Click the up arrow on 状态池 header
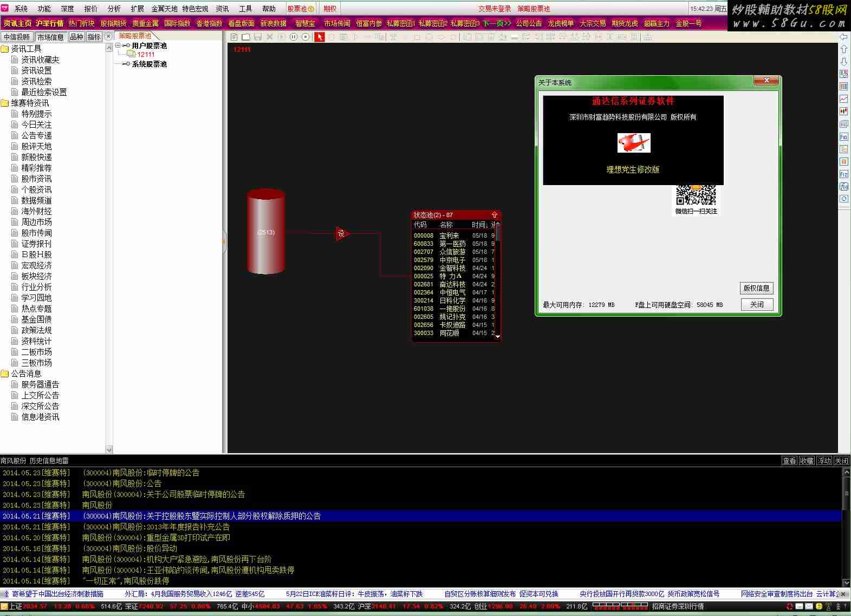The image size is (851, 616). 494,215
